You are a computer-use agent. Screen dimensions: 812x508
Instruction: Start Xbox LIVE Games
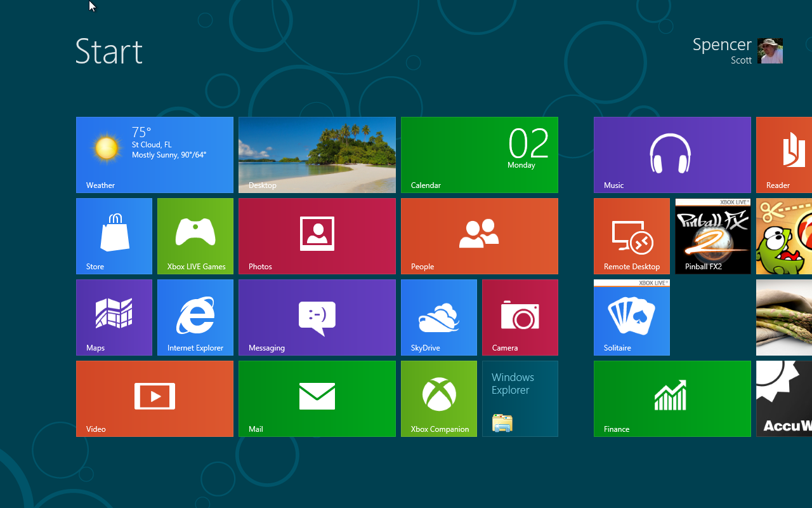[x=195, y=236]
